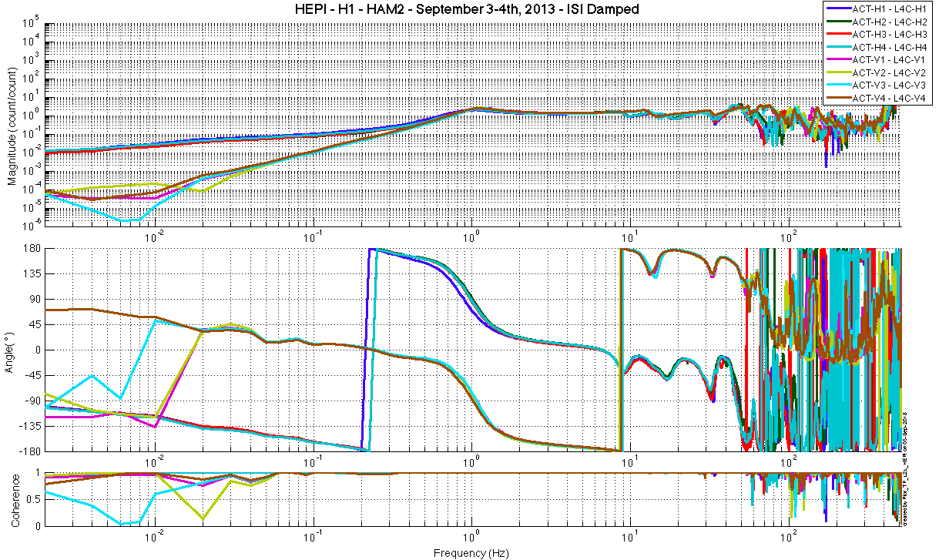Click the 0.5 tick on Coherence axis
This screenshot has height=560, width=939.
(33, 498)
